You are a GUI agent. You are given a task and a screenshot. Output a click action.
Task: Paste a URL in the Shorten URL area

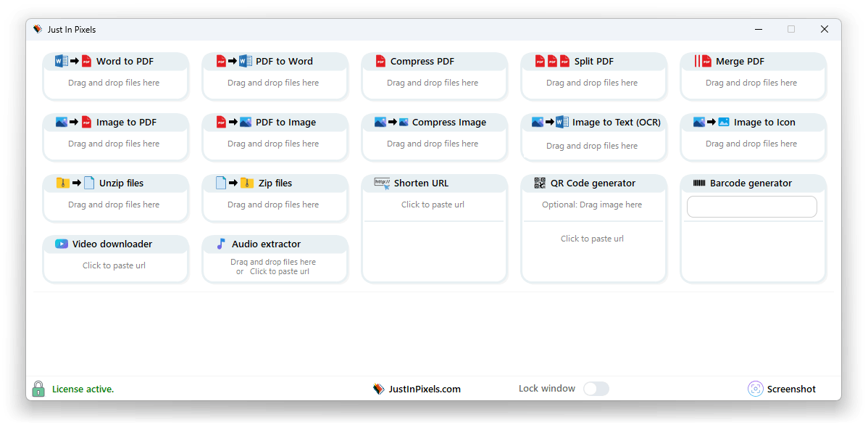(433, 205)
